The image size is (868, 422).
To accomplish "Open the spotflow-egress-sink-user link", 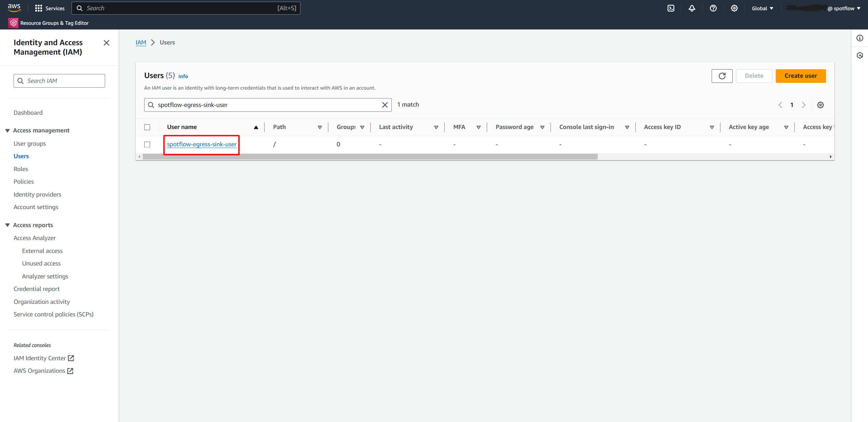I will 201,144.
